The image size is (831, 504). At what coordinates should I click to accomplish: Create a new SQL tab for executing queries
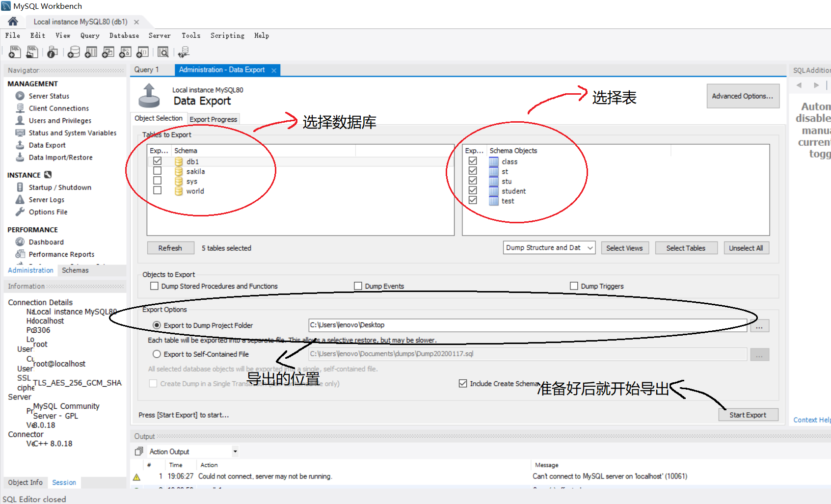[14, 52]
